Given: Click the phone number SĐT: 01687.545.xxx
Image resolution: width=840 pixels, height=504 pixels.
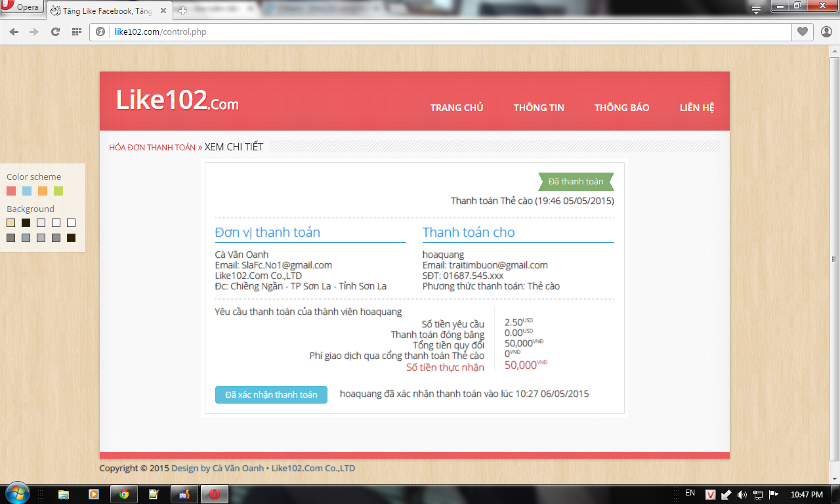Looking at the screenshot, I should pos(463,276).
